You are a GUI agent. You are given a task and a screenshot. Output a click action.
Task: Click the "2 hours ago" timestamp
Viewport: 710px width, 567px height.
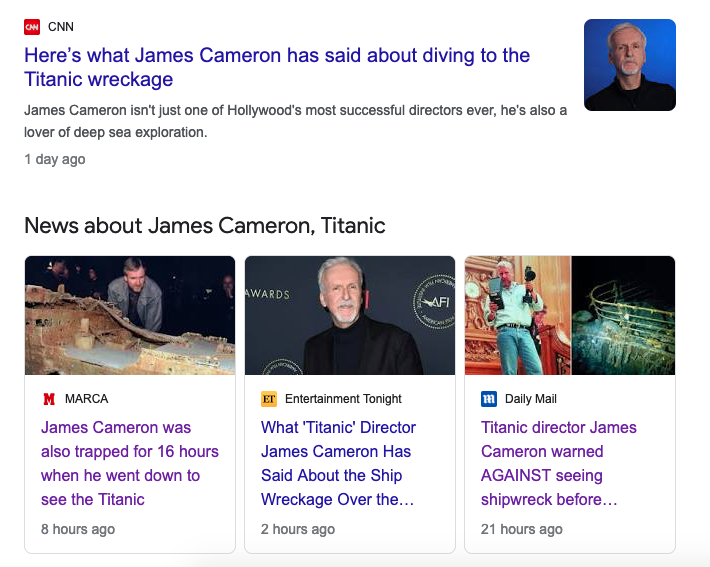coord(298,529)
